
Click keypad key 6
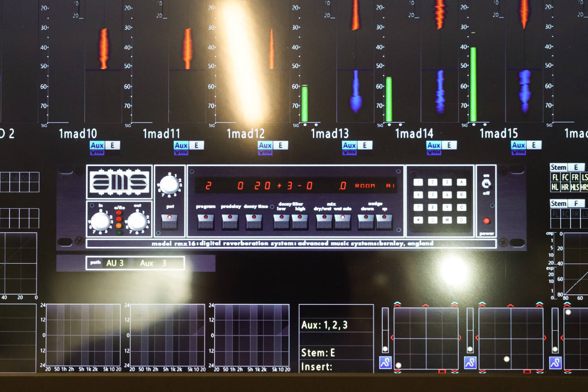point(447,195)
